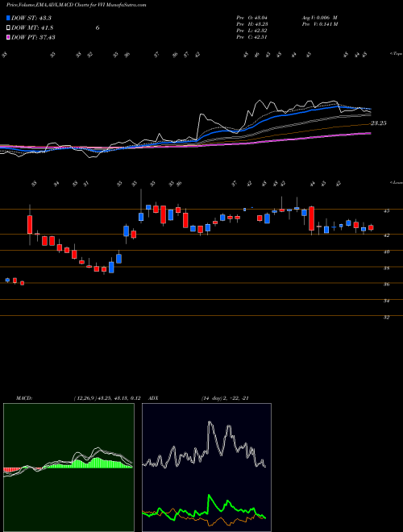Click the 'Avg V: 0.006 M' volume text
The width and height of the screenshot is (403, 532).
coord(319,18)
